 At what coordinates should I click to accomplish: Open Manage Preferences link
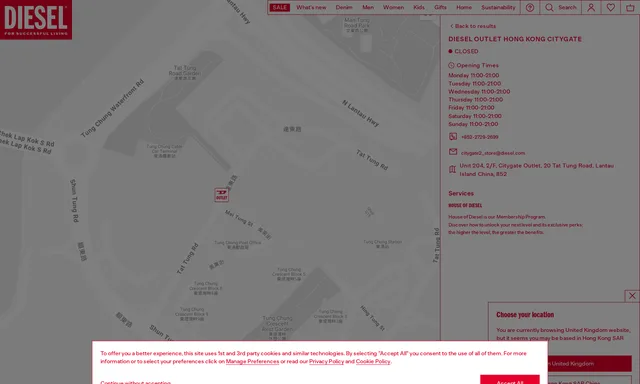(252, 362)
